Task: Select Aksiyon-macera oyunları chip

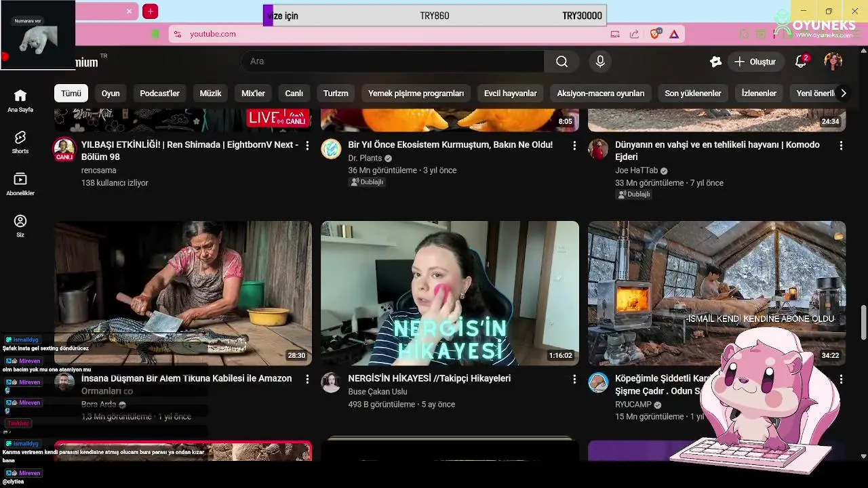Action: 601,94
